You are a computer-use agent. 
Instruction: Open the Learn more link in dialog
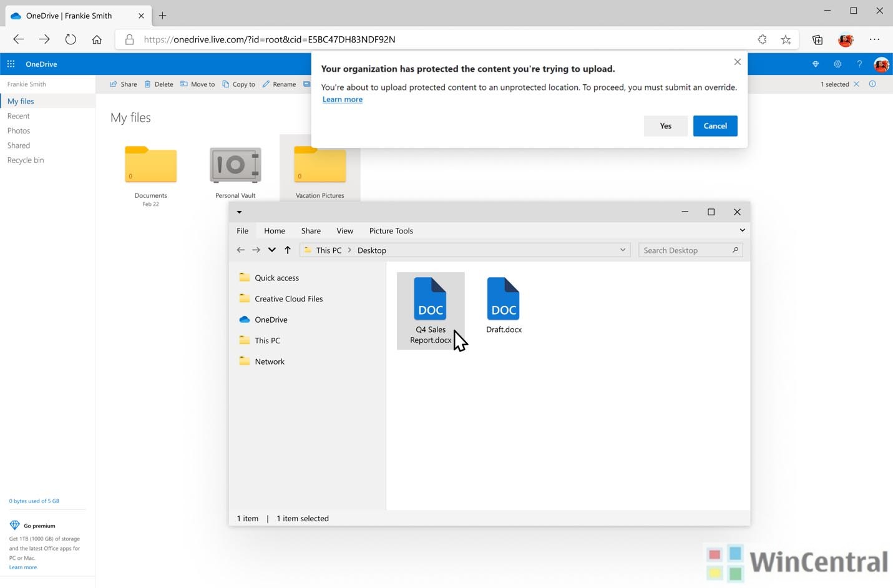pos(342,99)
